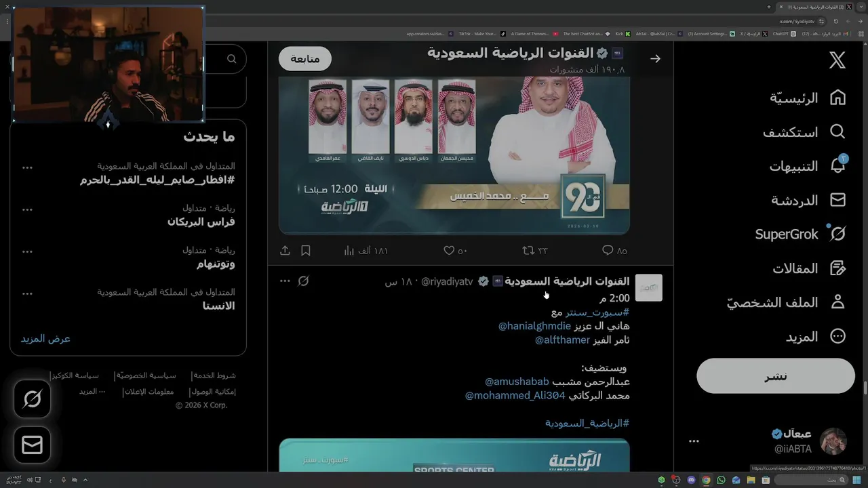The width and height of the screenshot is (868, 488).
Task: Open options dots for الانستا trend
Action: pyautogui.click(x=27, y=293)
